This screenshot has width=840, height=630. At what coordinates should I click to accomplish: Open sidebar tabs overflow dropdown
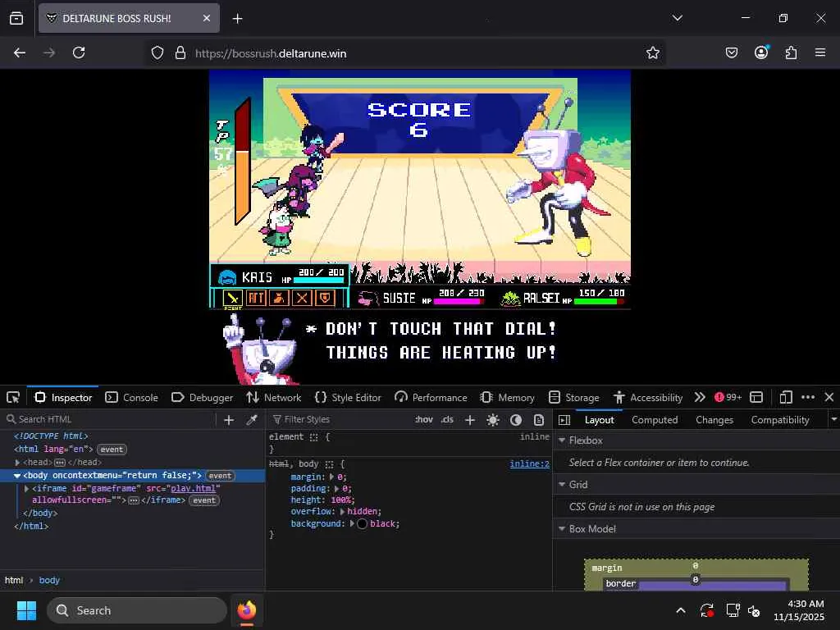tap(833, 420)
